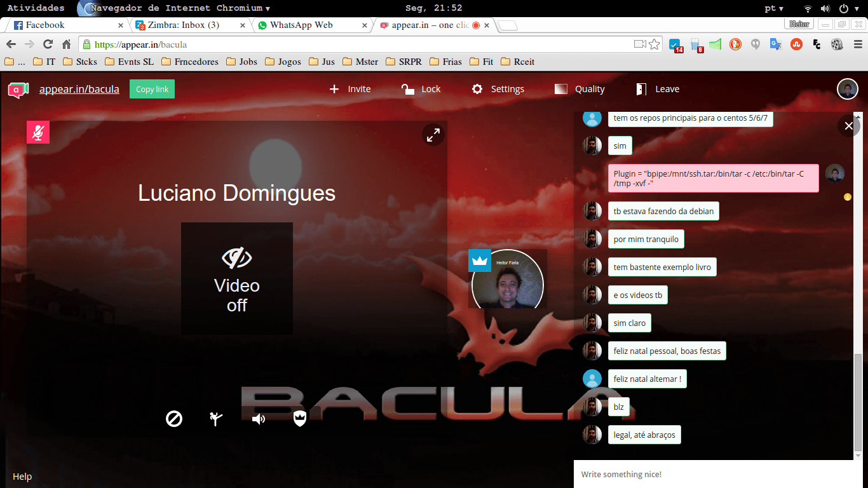Viewport: 868px width, 488px height.
Task: Toggle the muted microphone indicator
Action: (x=38, y=133)
